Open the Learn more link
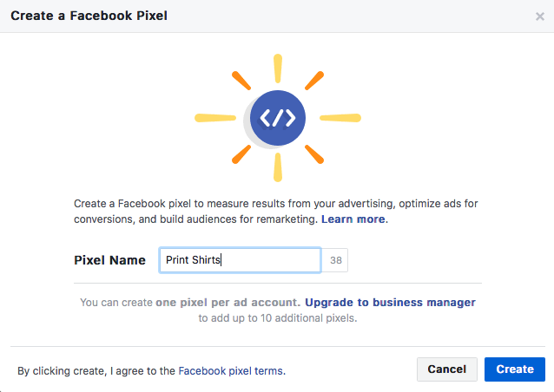 click(x=353, y=219)
